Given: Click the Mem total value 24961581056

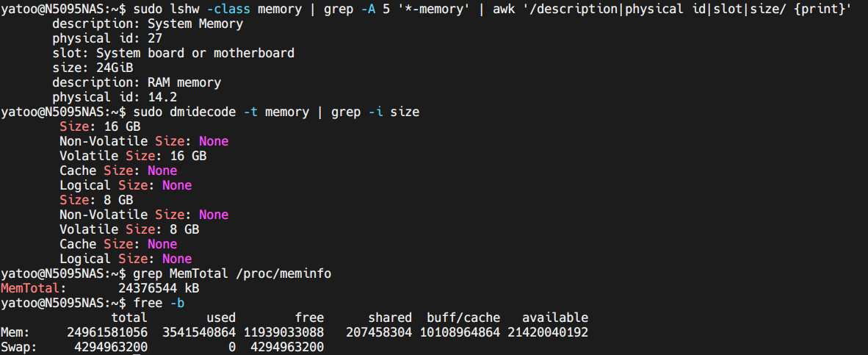Looking at the screenshot, I should click(107, 332).
